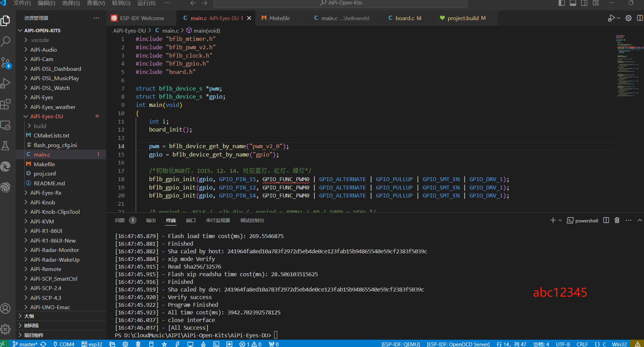Open the Accounts menu in activity bar
The height and width of the screenshot is (347, 644).
point(6,308)
